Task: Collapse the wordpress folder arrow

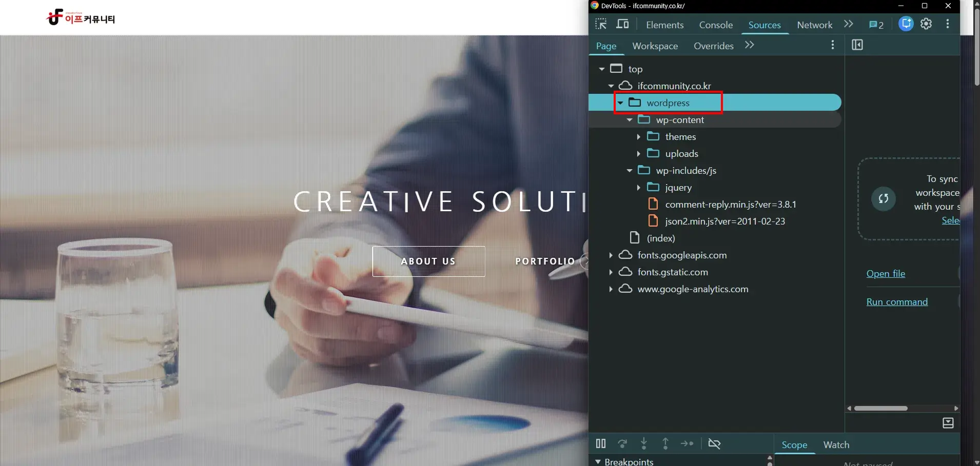Action: 620,103
